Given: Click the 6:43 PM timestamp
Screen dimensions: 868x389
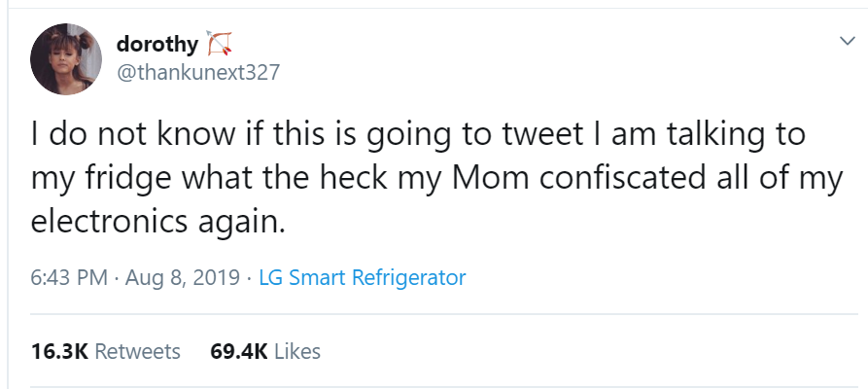Looking at the screenshot, I should (69, 278).
